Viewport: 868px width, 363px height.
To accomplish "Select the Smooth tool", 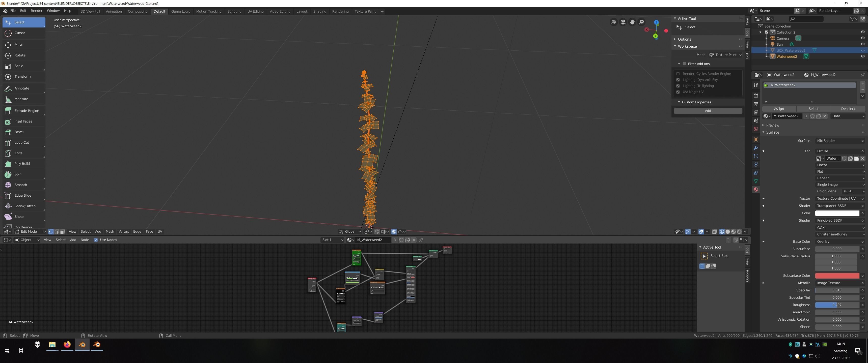I will point(23,185).
